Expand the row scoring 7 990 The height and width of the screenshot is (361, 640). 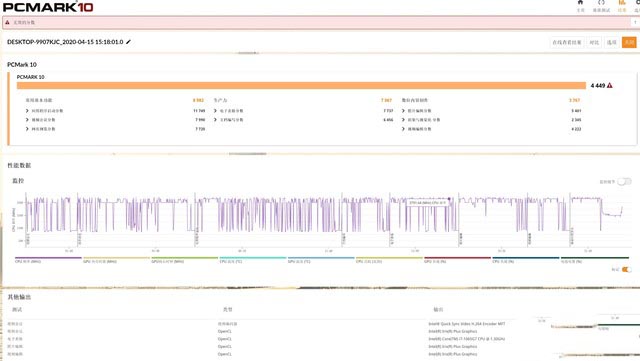click(27, 120)
